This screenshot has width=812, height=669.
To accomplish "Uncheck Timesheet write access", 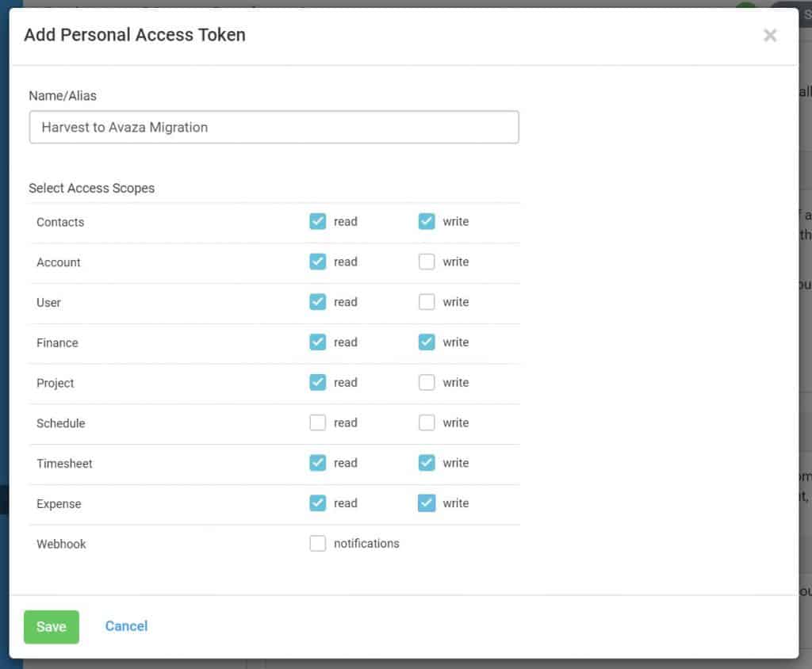I will pyautogui.click(x=427, y=463).
